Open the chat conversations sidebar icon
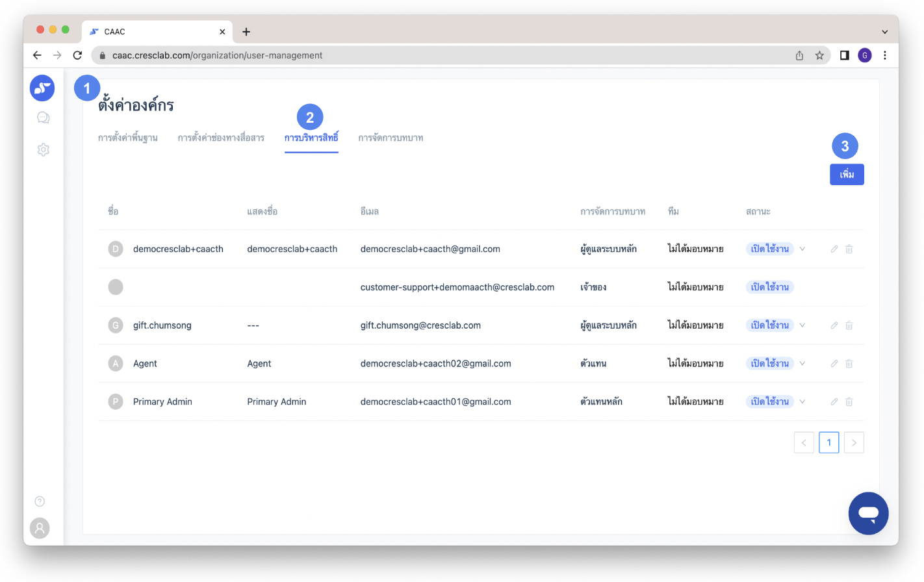924x582 pixels. [43, 118]
